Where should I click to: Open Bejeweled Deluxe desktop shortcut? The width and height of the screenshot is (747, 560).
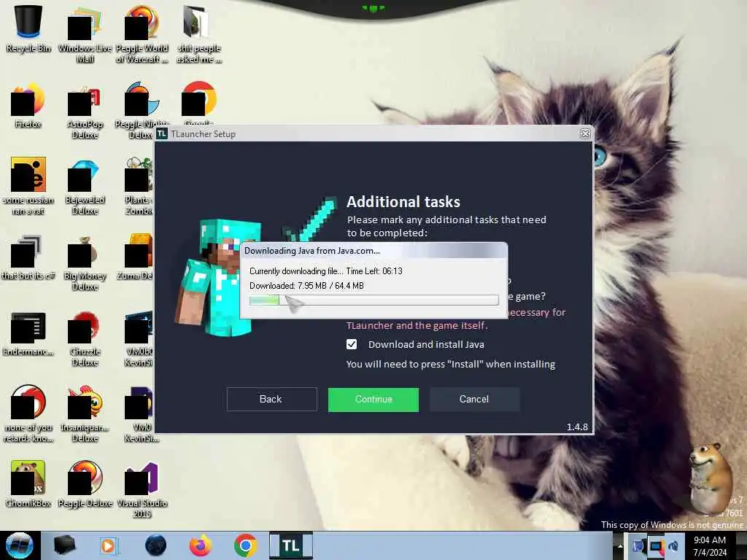tap(85, 187)
